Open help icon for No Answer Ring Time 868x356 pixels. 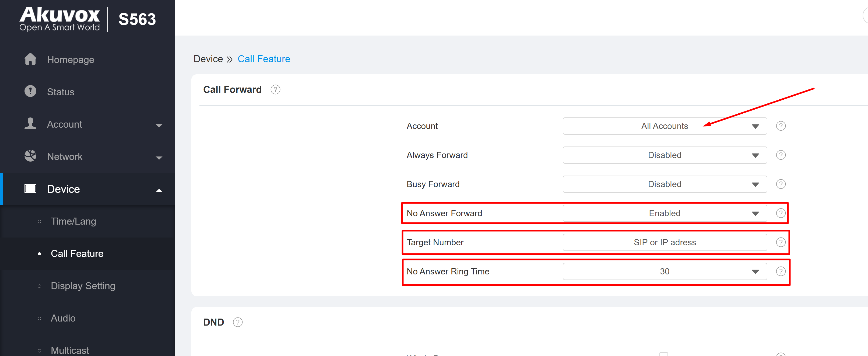781,271
